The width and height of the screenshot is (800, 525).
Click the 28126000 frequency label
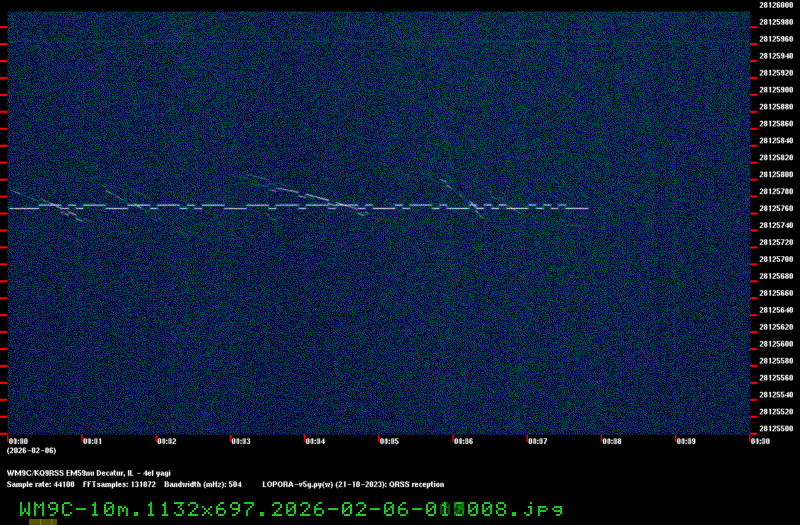776,5
